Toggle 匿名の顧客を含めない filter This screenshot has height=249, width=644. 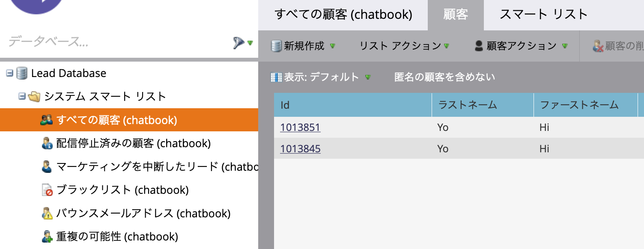444,77
